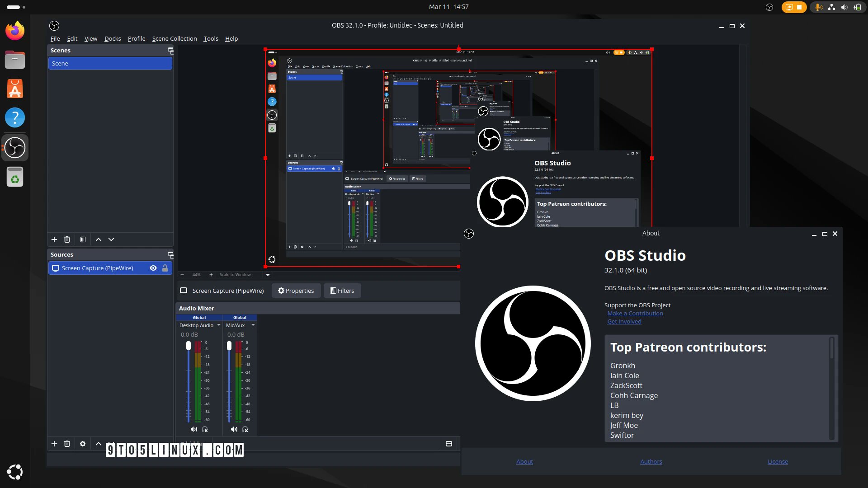Screen dimensions: 868x488
Task: Add a new scene with plus icon
Action: (54, 239)
